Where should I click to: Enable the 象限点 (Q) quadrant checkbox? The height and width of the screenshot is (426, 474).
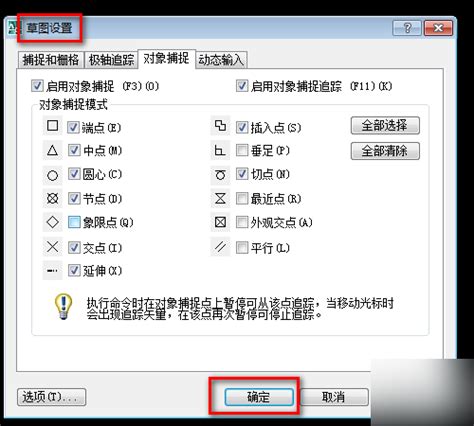(x=74, y=222)
